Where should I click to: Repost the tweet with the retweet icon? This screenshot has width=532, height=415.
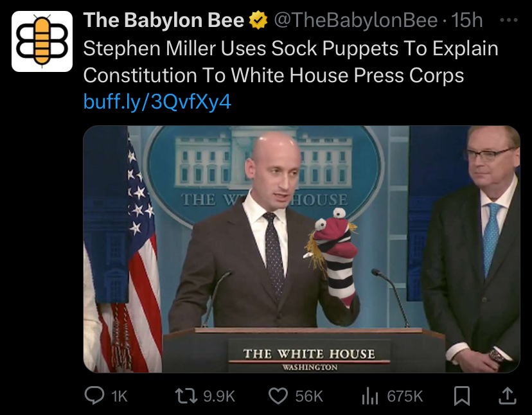[x=186, y=396]
